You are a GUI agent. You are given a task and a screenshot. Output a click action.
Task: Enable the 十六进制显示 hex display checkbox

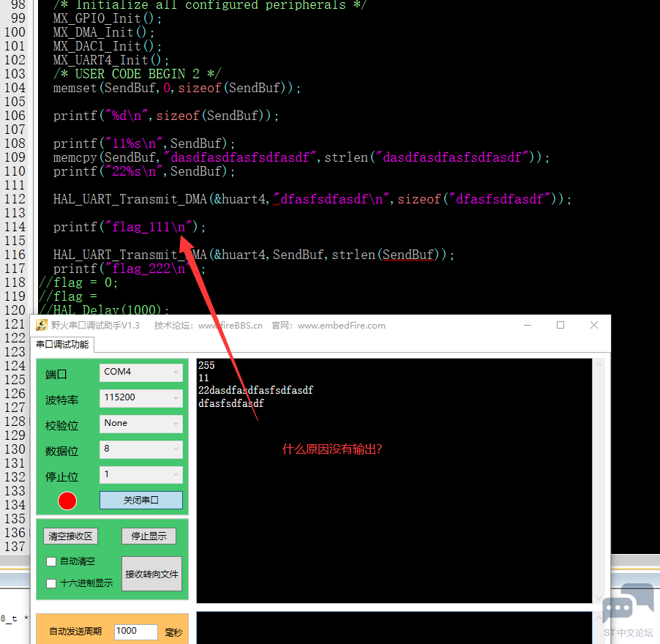click(x=50, y=583)
